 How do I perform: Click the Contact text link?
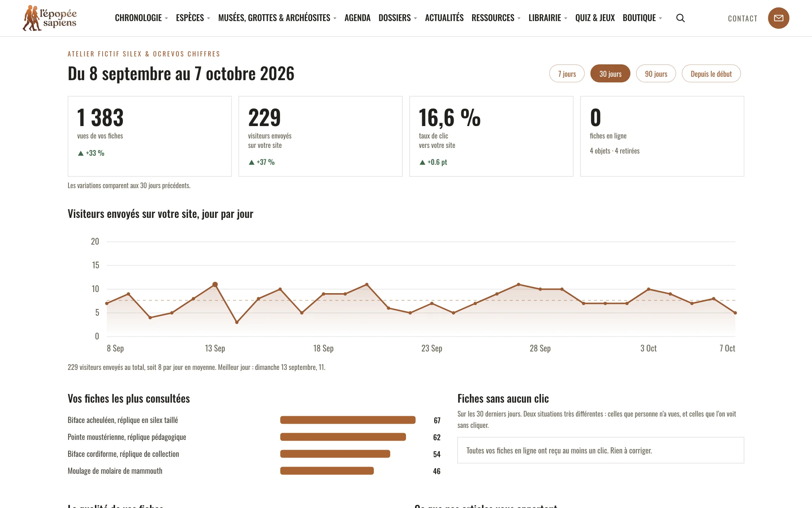coord(743,18)
